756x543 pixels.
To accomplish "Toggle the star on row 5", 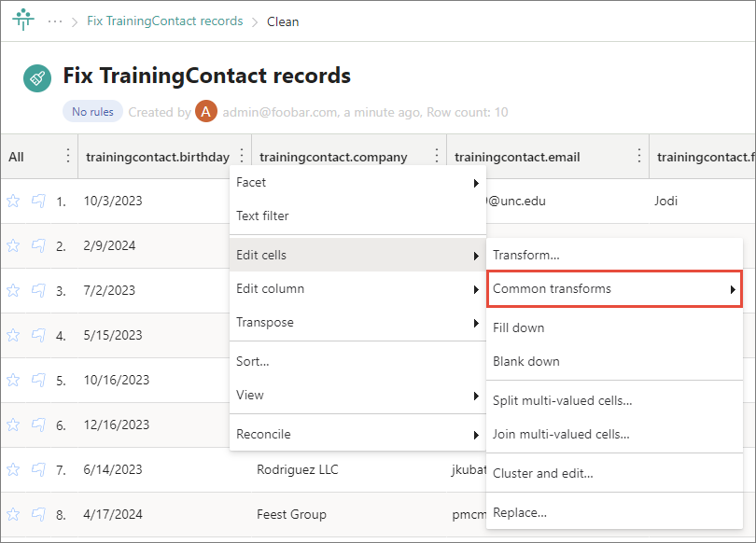I will coord(13,380).
